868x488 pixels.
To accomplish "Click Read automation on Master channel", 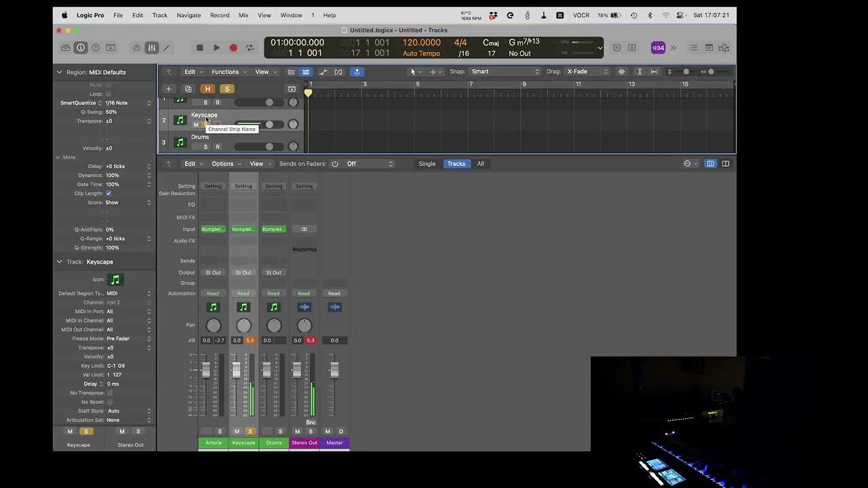I will pyautogui.click(x=334, y=293).
